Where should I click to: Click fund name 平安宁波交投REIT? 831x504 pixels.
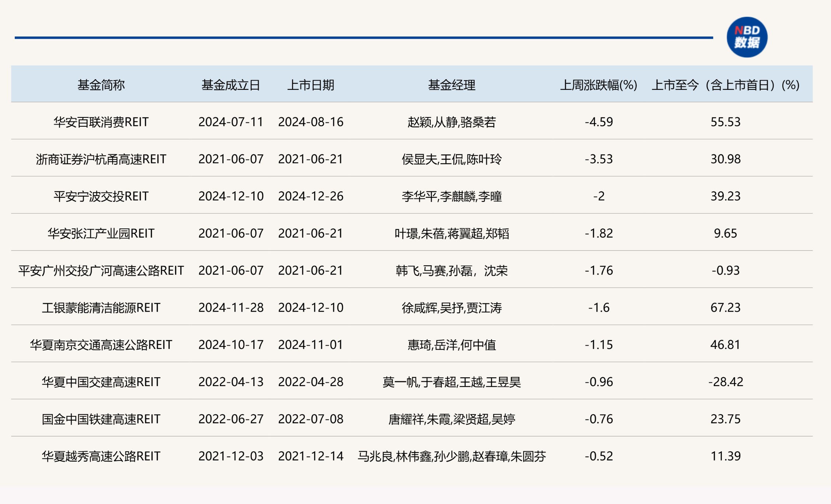pyautogui.click(x=101, y=196)
